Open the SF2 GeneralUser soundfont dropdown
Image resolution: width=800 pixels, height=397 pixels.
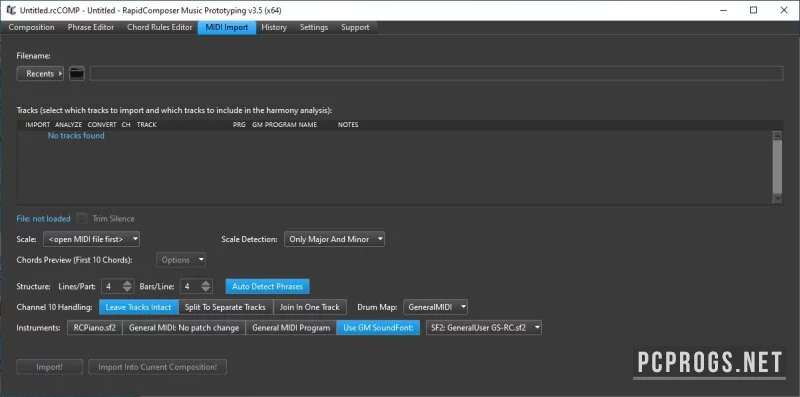(x=484, y=328)
